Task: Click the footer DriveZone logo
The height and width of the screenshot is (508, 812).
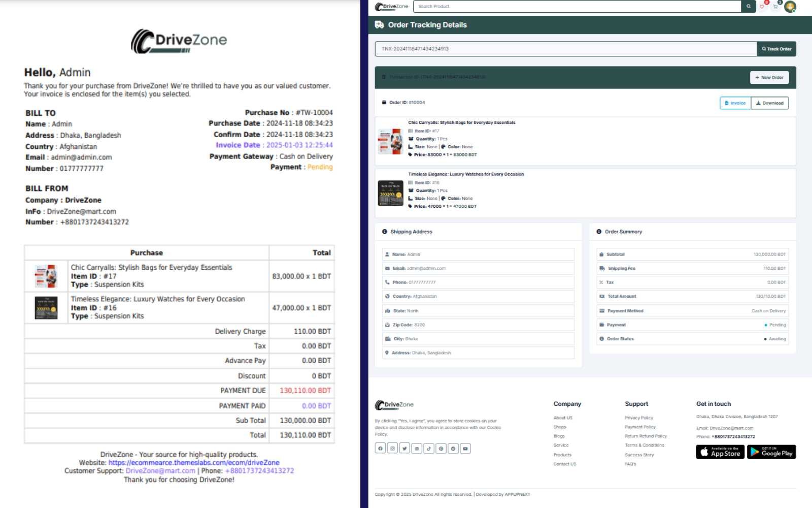Action: pos(394,405)
